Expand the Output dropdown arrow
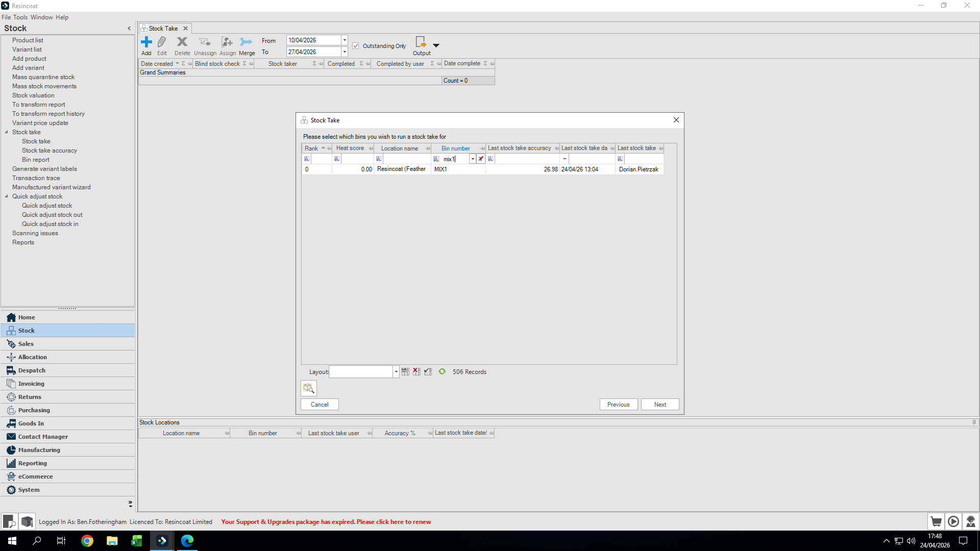Viewport: 980px width, 551px height. [x=436, y=45]
